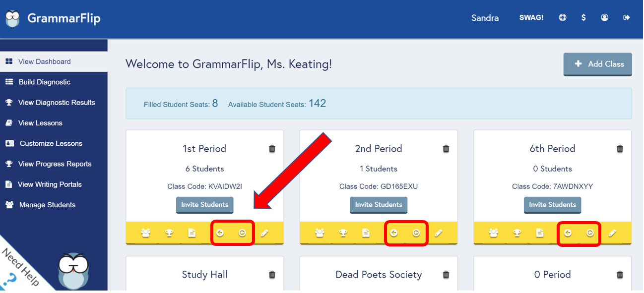644x293 pixels.
Task: Select View Dashboard in sidebar
Action: coord(54,61)
